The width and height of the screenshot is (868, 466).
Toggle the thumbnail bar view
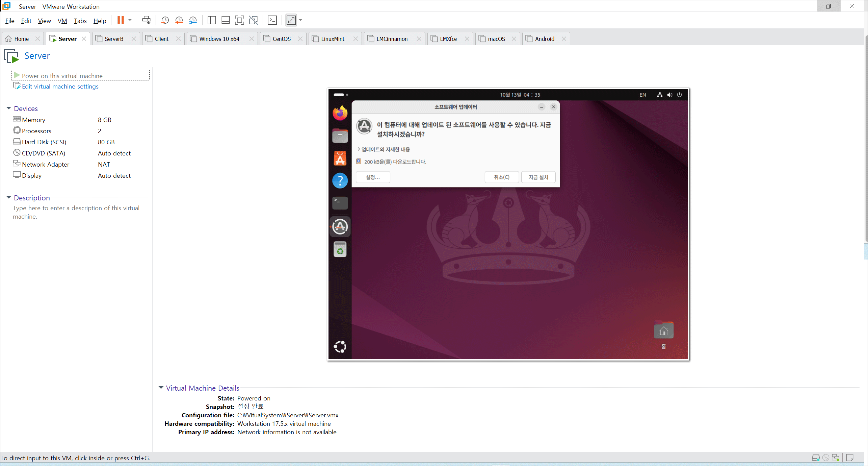(x=226, y=20)
